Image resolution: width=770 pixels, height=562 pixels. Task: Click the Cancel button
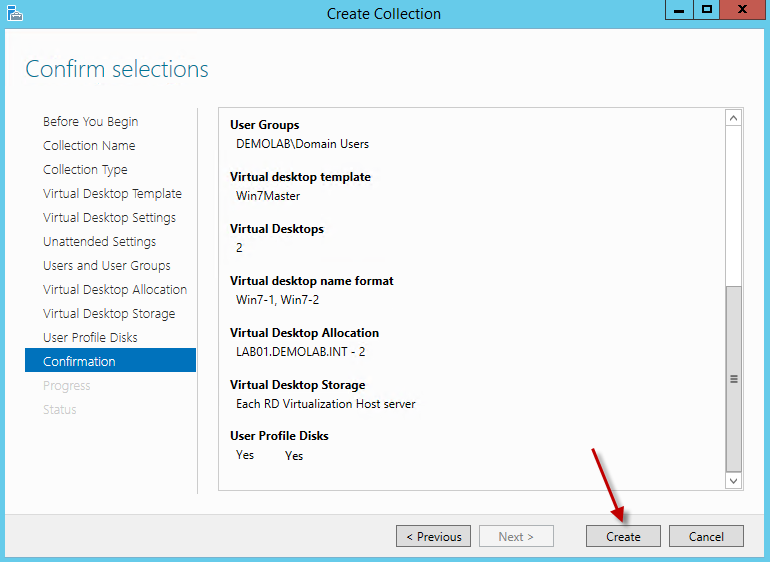tap(706, 536)
